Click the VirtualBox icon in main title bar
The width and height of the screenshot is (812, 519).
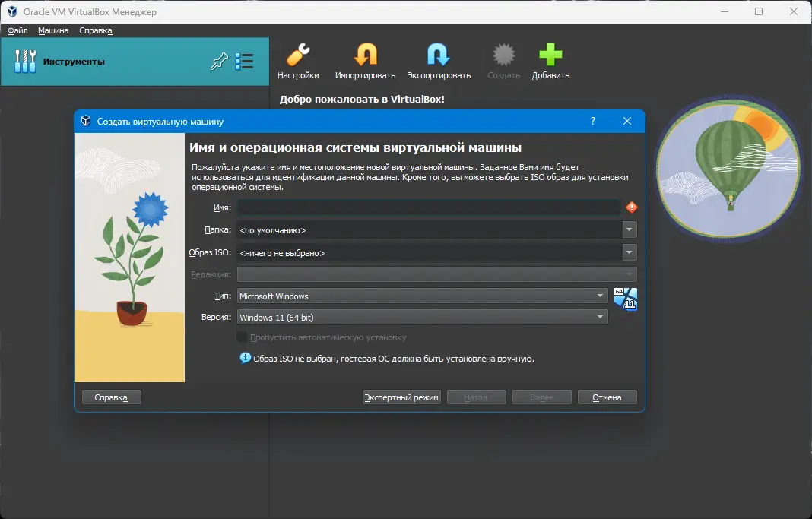click(x=12, y=11)
